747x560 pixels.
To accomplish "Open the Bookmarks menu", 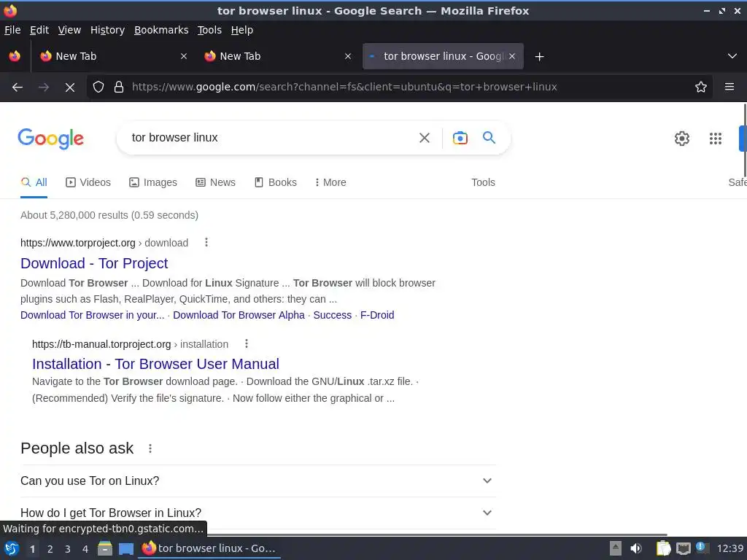I will [x=161, y=30].
